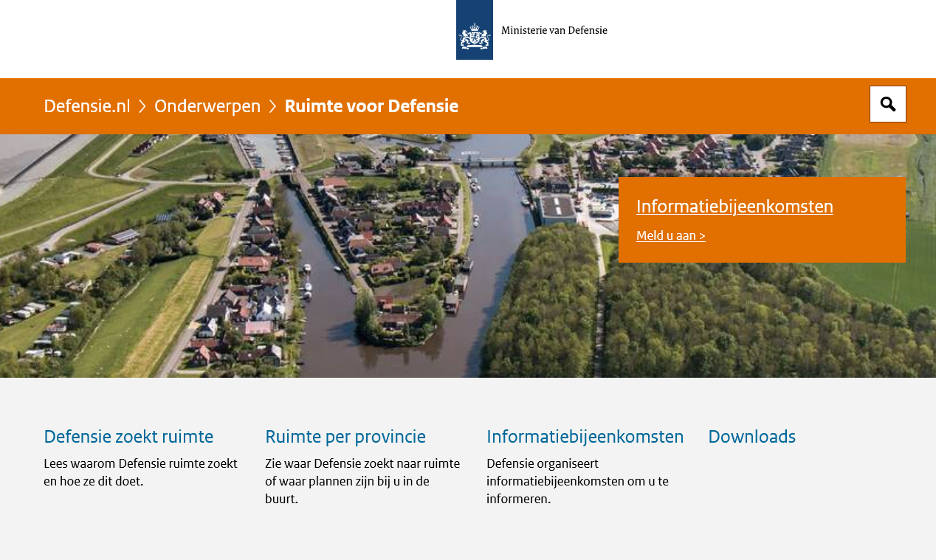Open the search magnifying glass icon
936x560 pixels.
tap(887, 103)
